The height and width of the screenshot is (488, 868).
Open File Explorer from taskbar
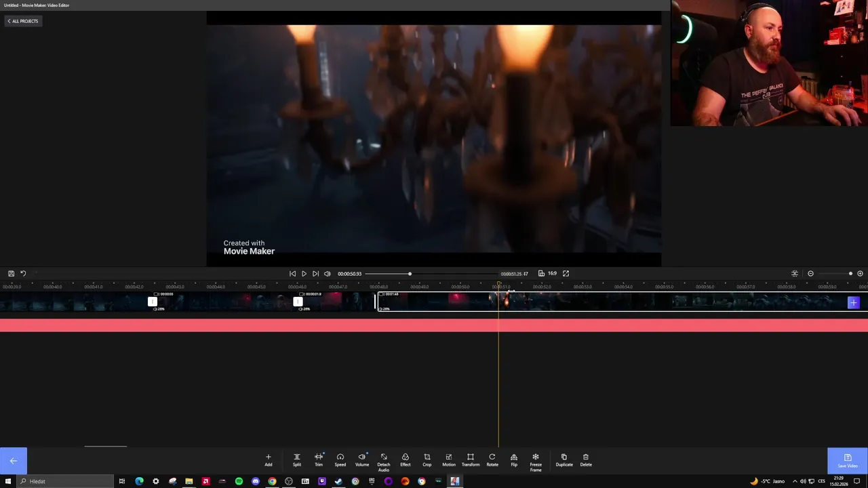pos(189,481)
